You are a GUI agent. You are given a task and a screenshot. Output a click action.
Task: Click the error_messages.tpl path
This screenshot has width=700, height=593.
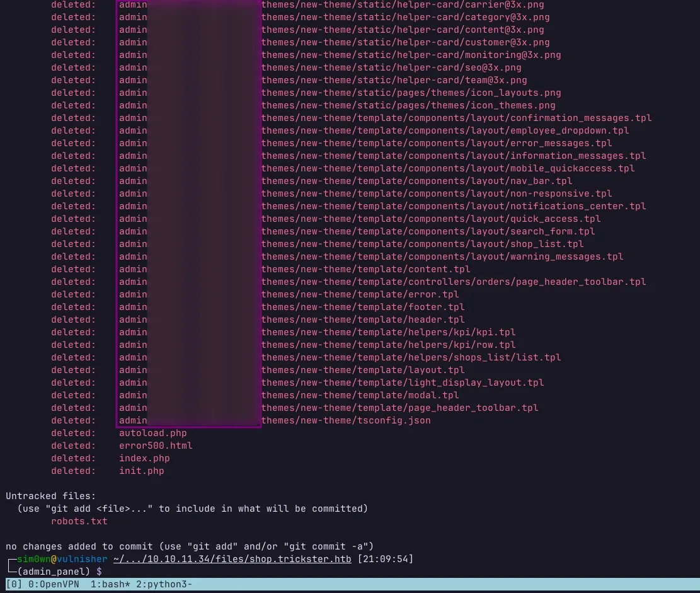click(x=437, y=143)
